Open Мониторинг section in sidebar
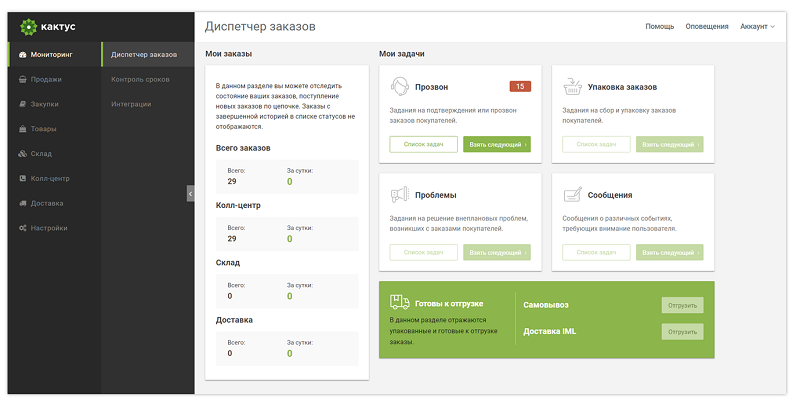This screenshot has height=404, width=800. 50,54
